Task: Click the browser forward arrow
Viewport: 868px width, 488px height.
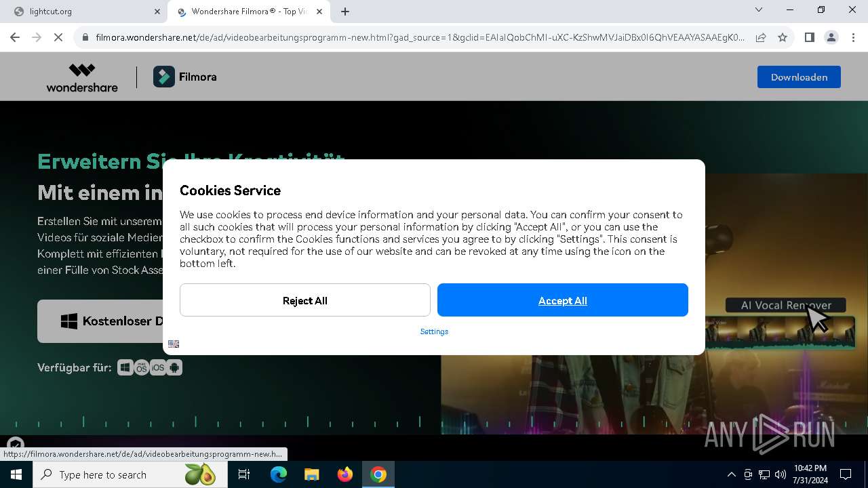Action: pos(37,37)
